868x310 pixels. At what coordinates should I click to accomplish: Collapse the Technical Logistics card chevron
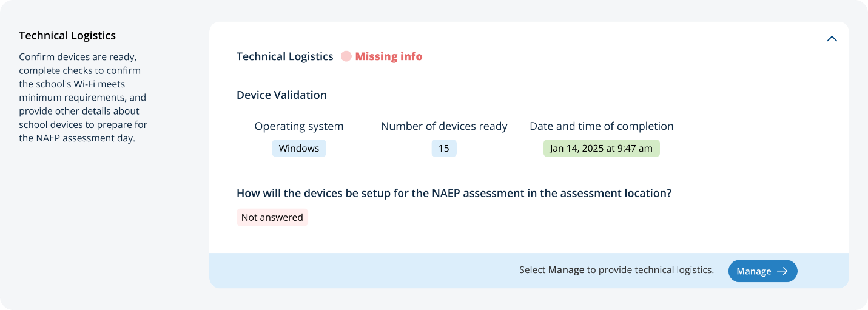click(832, 39)
